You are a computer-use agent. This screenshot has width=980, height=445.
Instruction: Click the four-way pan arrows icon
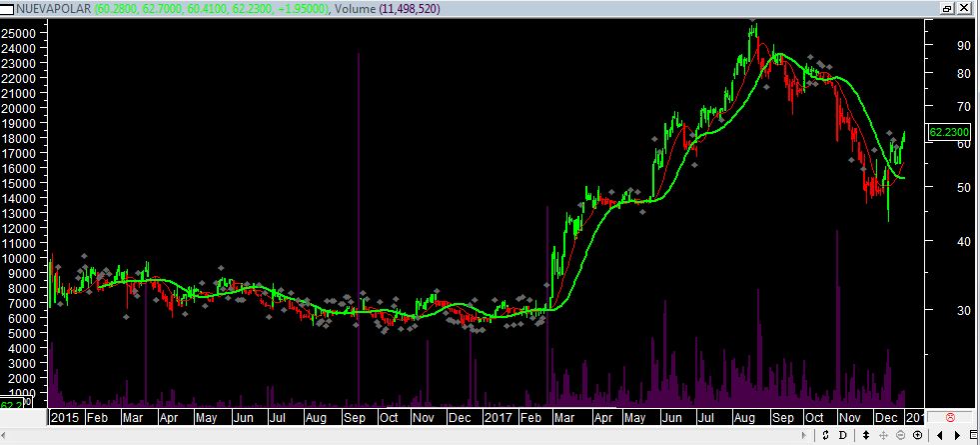pyautogui.click(x=884, y=435)
